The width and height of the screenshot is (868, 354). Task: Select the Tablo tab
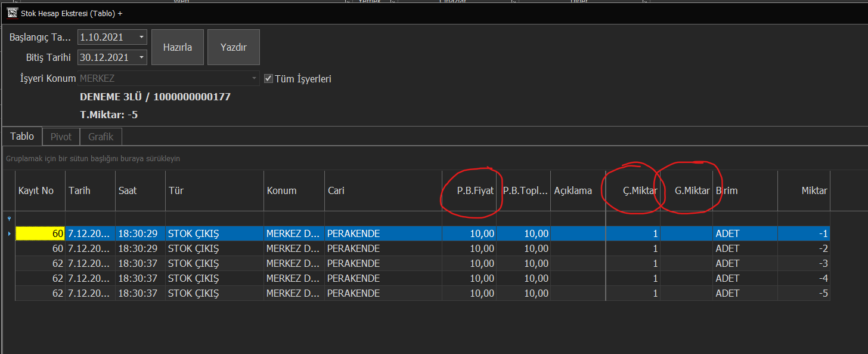tap(22, 136)
